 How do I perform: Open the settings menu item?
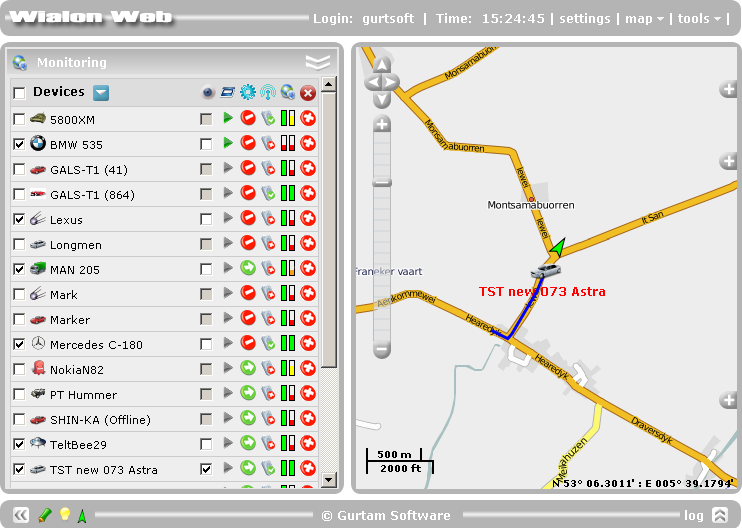click(x=585, y=19)
